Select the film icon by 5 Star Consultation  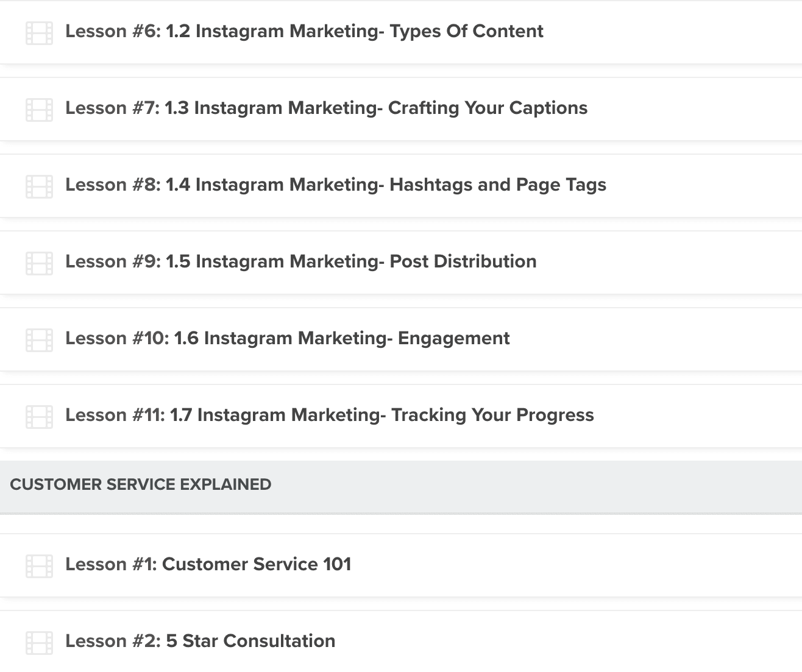39,643
